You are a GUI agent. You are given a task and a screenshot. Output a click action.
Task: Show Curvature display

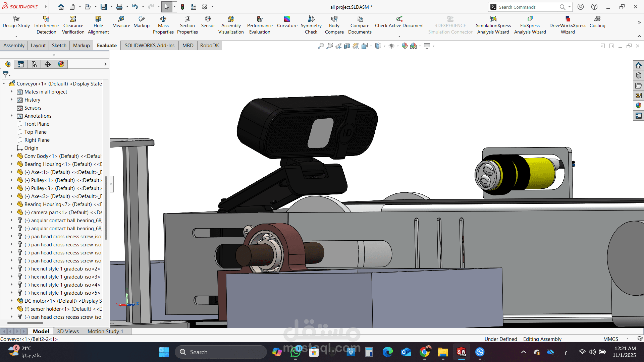(x=287, y=22)
